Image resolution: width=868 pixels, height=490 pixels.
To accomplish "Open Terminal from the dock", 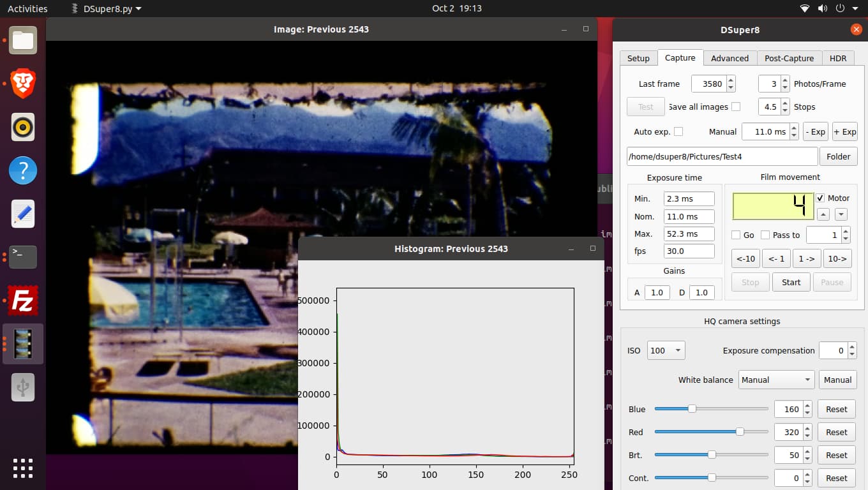I will 23,256.
